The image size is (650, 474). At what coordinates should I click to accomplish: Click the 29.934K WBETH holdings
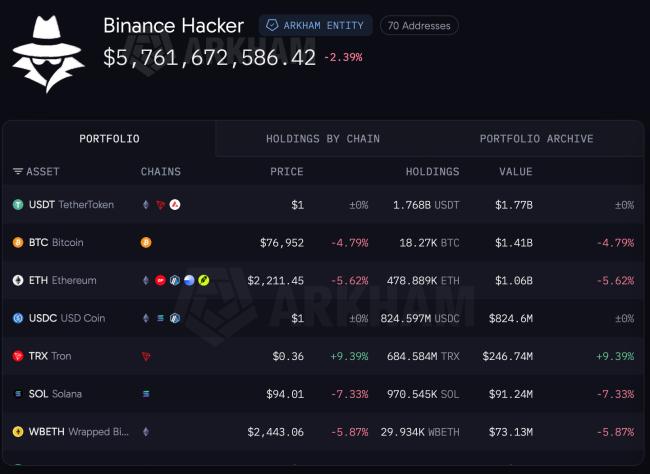420,432
